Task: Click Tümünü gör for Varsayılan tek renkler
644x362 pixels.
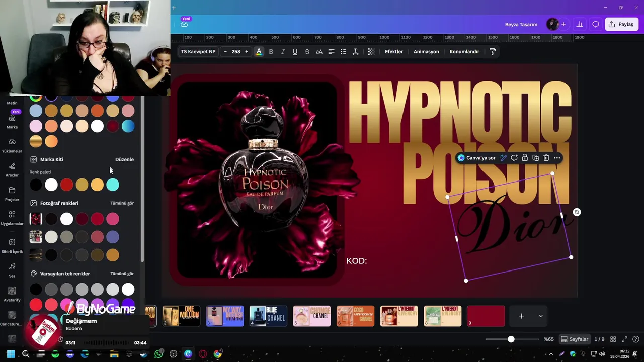Action: [x=122, y=274]
